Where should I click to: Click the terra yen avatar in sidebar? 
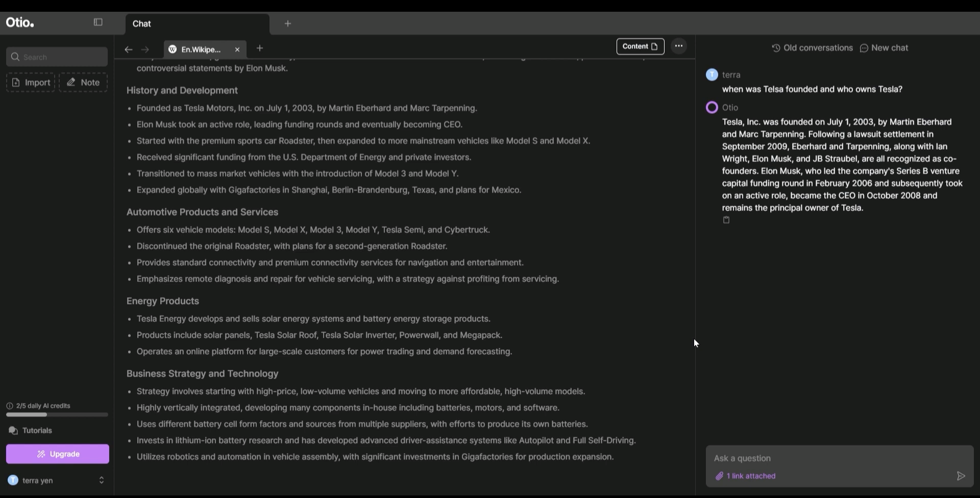pos(13,480)
